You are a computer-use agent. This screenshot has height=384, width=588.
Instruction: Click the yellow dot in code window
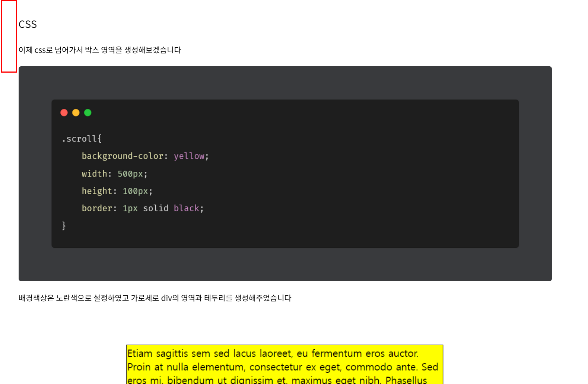(76, 112)
